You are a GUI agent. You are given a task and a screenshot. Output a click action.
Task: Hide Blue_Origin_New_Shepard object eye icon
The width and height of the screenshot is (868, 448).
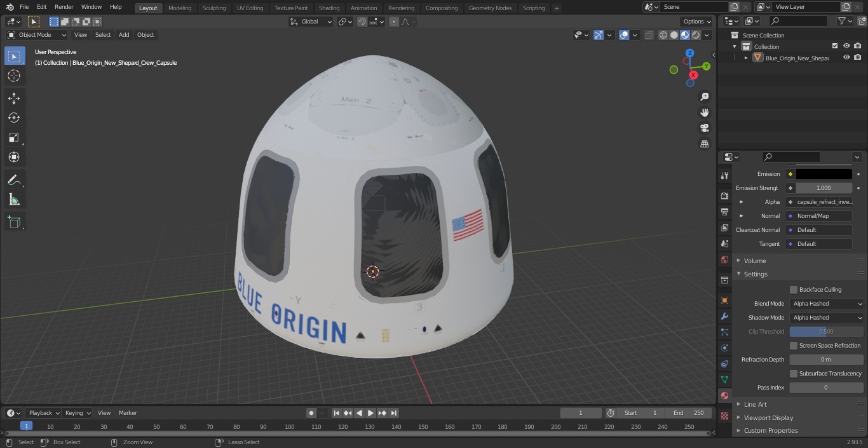tap(846, 58)
